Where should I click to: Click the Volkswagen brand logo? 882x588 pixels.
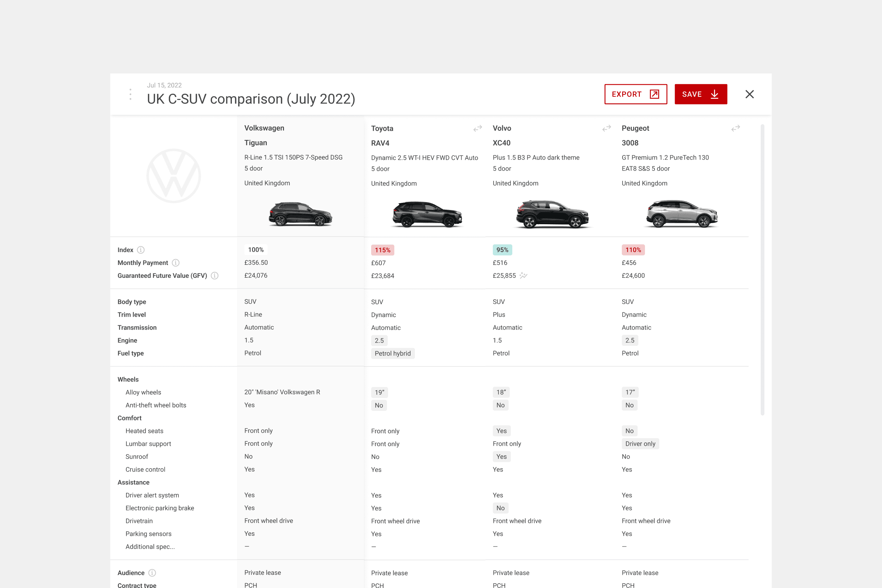coord(173,176)
